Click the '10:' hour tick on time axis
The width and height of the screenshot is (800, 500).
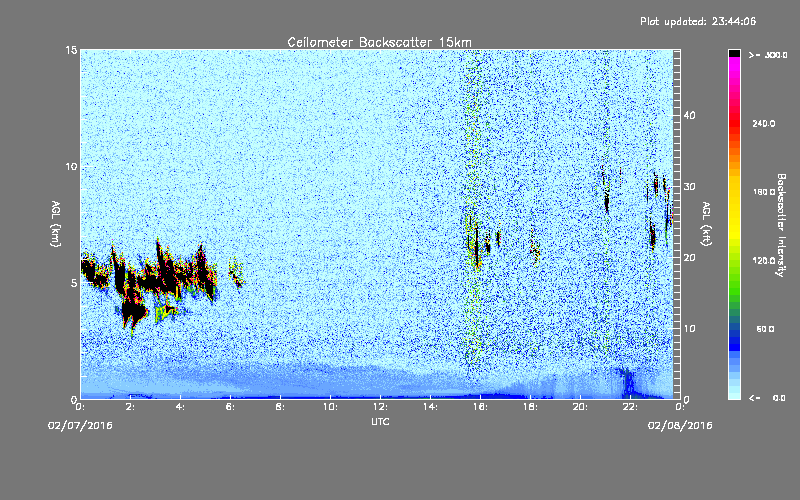coord(330,407)
